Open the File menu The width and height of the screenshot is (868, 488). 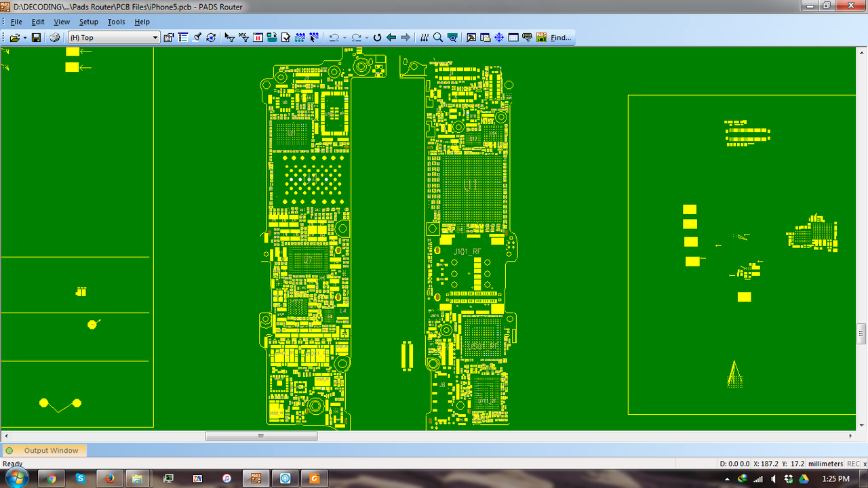click(x=16, y=22)
